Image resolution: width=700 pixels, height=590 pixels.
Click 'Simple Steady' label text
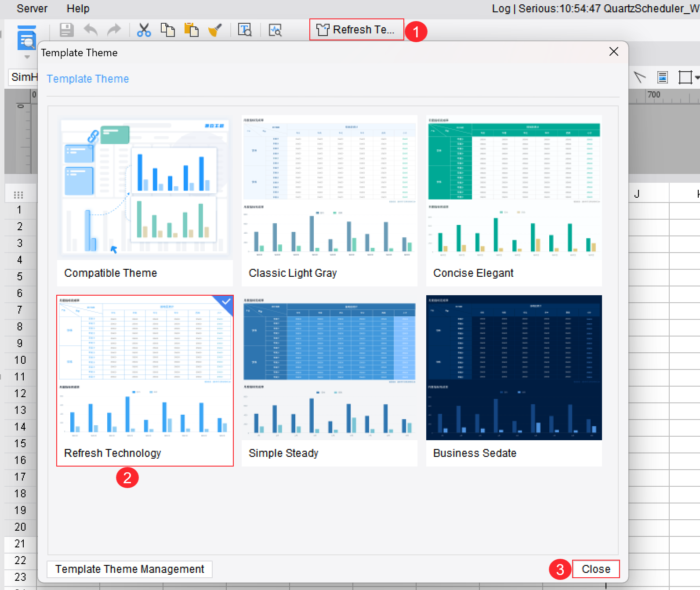tap(283, 453)
